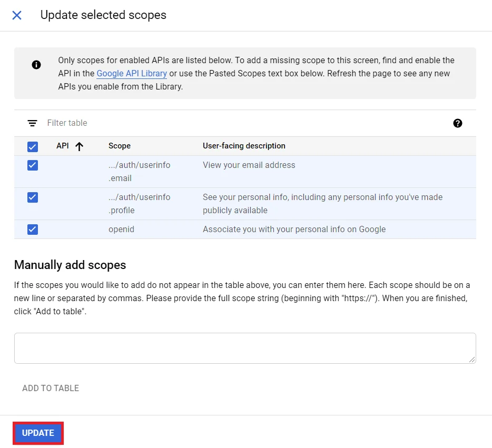Click the ascending sort arrow on API column

[x=79, y=146]
